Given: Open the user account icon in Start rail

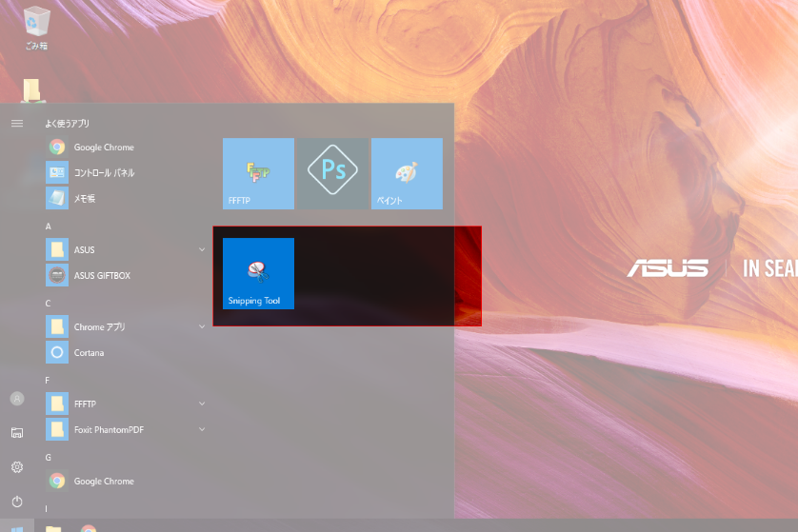Looking at the screenshot, I should point(17,399).
